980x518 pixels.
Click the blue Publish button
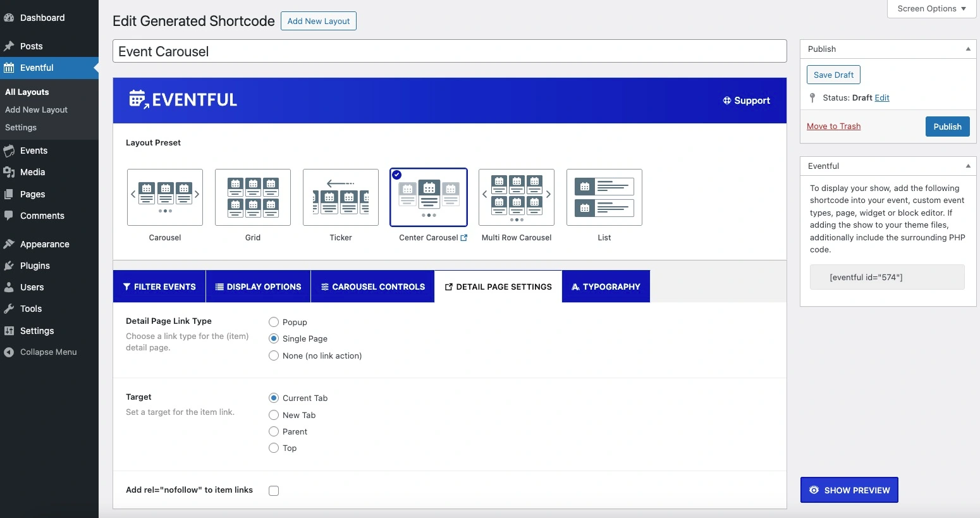pos(947,126)
